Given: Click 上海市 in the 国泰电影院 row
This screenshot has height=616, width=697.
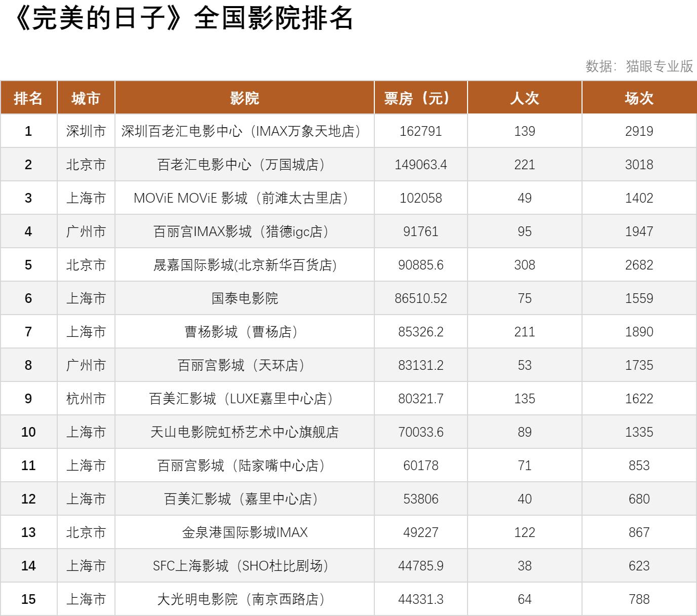Looking at the screenshot, I should click(x=86, y=298).
